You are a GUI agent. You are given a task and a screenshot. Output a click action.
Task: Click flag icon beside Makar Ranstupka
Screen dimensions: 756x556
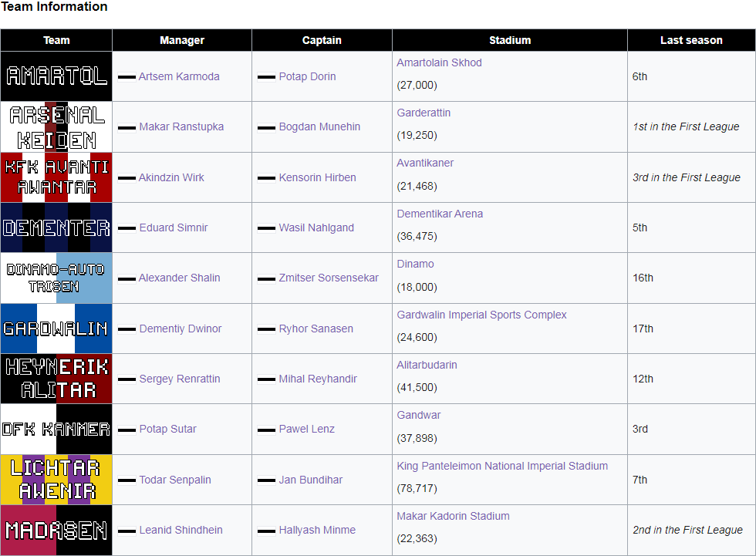pos(127,127)
